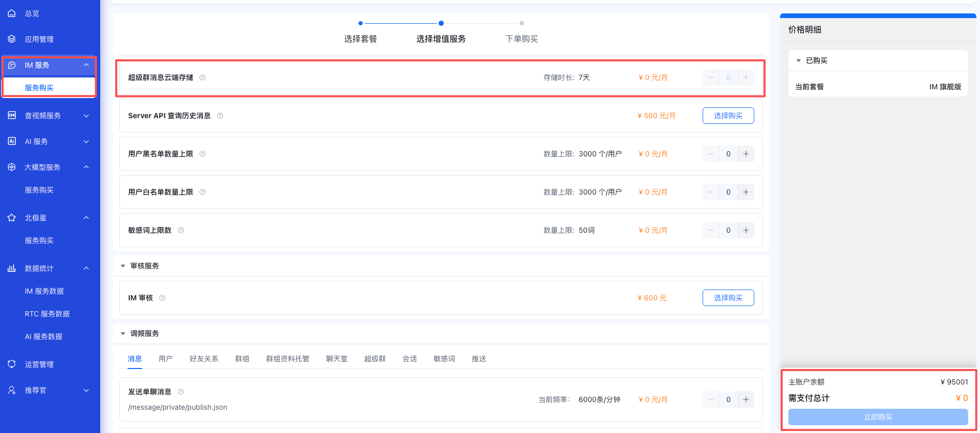
Task: Decrease 用户白名单数量上限 quantity with minus
Action: click(x=711, y=192)
